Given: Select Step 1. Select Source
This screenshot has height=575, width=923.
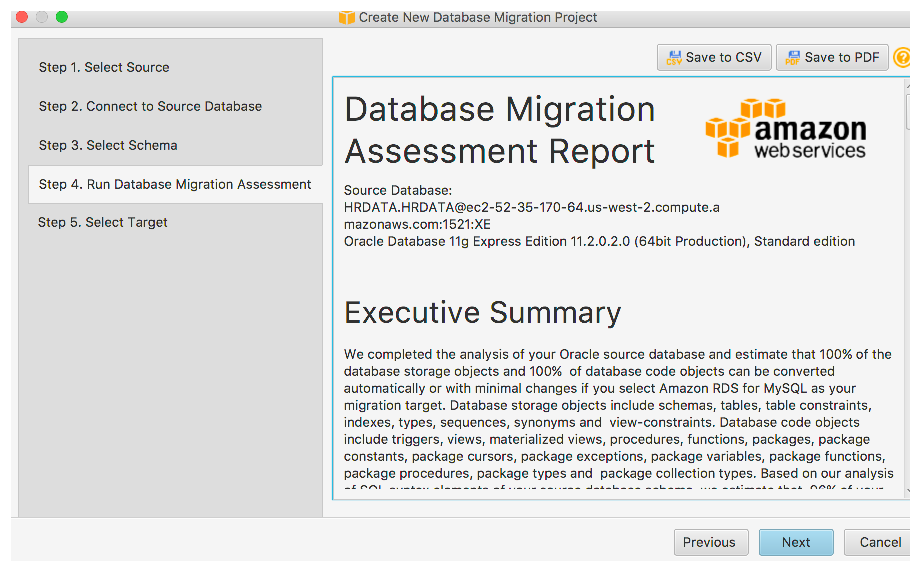Looking at the screenshot, I should [104, 68].
